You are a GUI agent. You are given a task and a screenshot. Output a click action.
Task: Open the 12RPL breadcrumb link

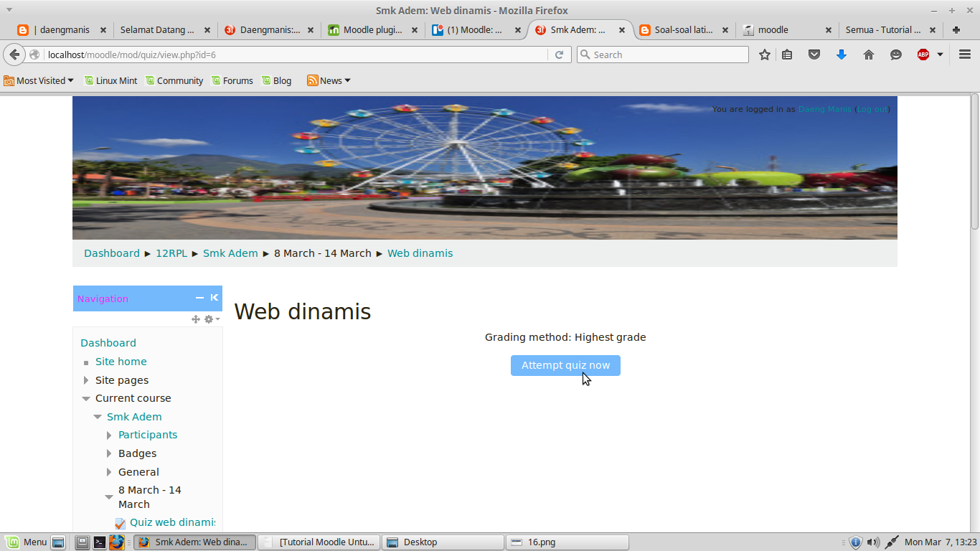click(171, 253)
